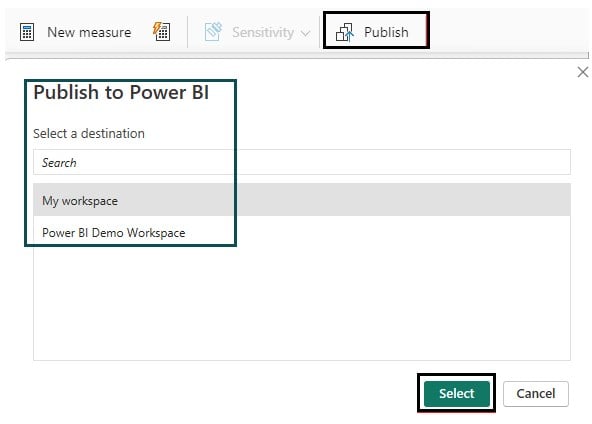Confirm with the Select button
This screenshot has height=424, width=592.
point(456,393)
